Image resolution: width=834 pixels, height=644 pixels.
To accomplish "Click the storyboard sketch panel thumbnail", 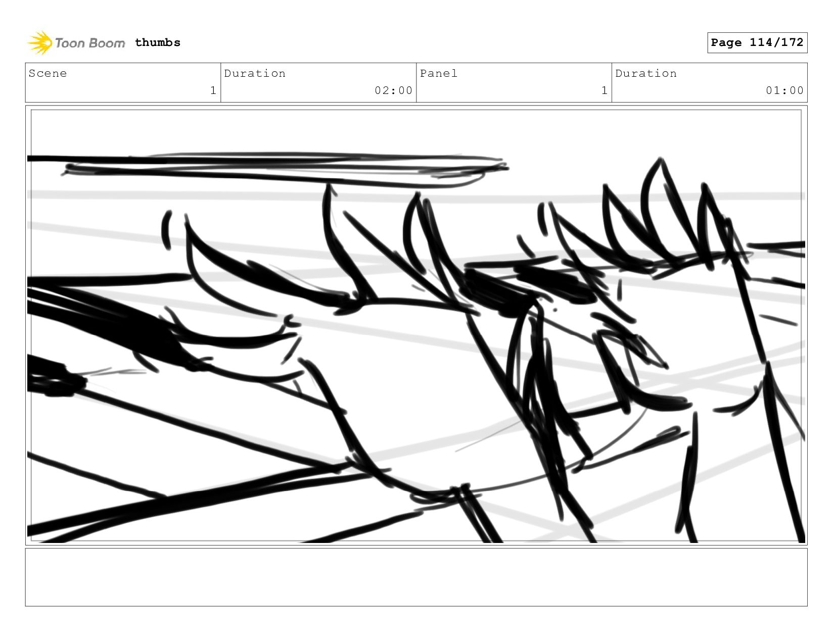I will click(416, 325).
